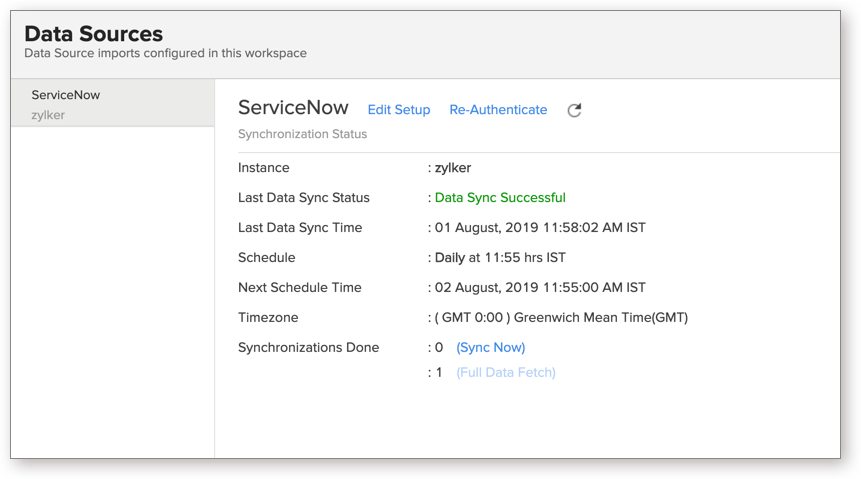
Task: Click the Full Data Fetch link
Action: 506,372
